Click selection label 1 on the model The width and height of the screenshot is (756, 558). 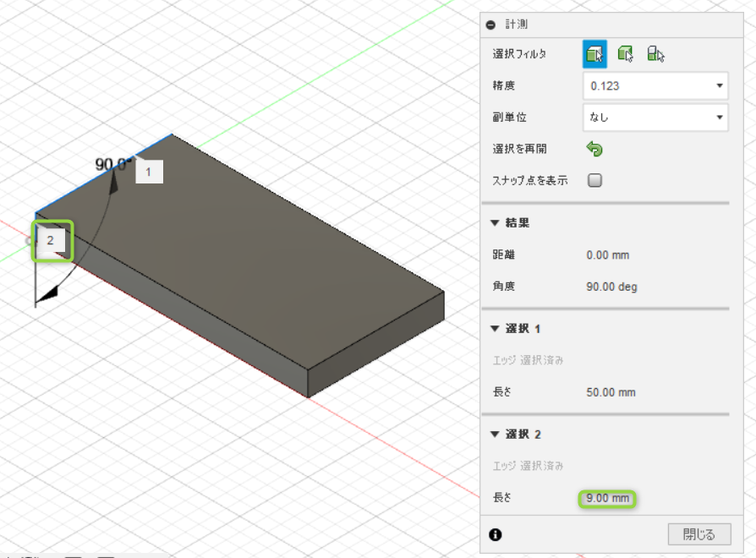tap(149, 172)
